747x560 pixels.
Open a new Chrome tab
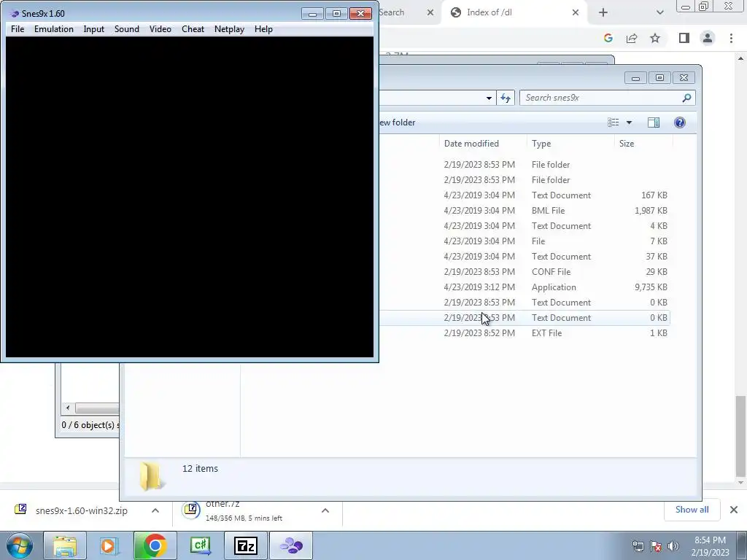[x=603, y=12]
